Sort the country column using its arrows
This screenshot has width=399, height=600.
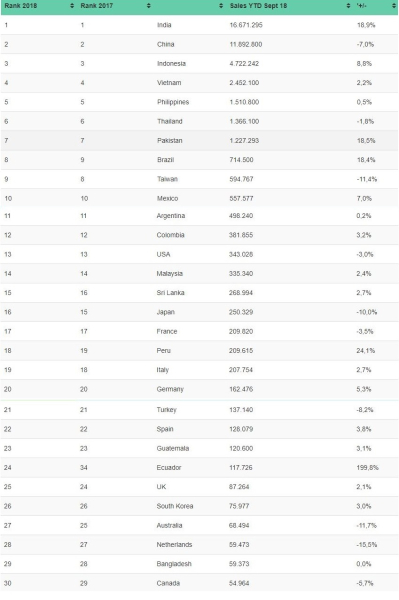pyautogui.click(x=221, y=6)
